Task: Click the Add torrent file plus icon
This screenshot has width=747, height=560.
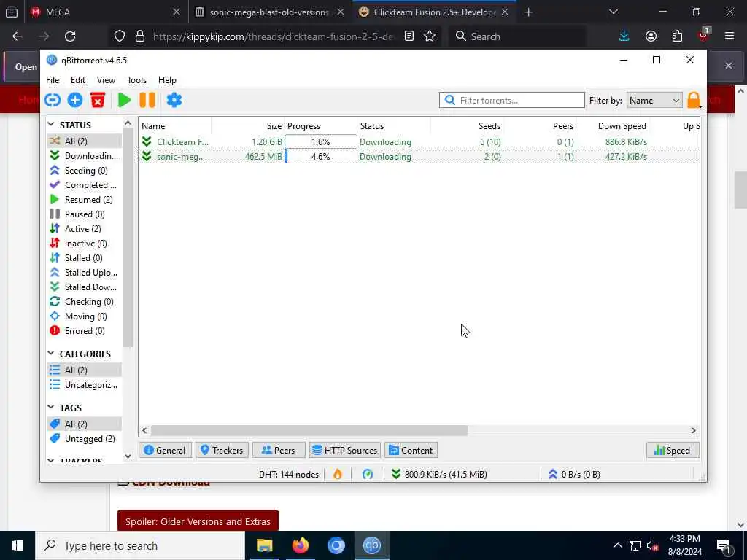Action: point(75,100)
